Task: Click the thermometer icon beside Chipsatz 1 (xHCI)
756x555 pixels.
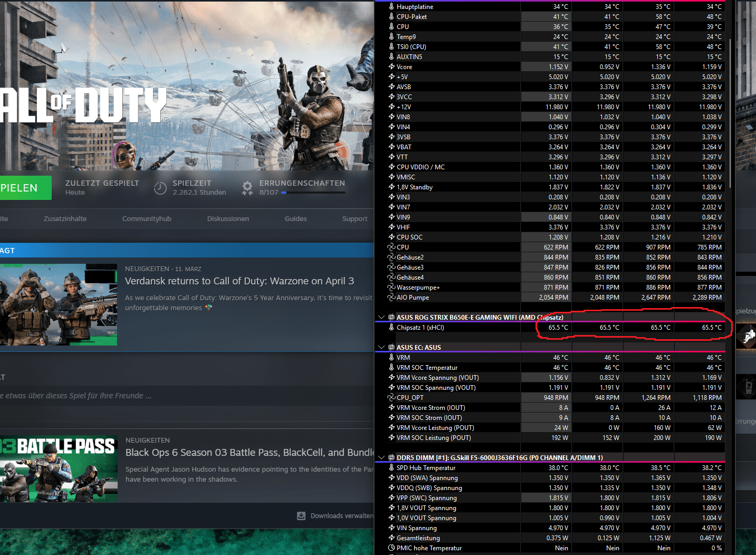Action: point(391,328)
